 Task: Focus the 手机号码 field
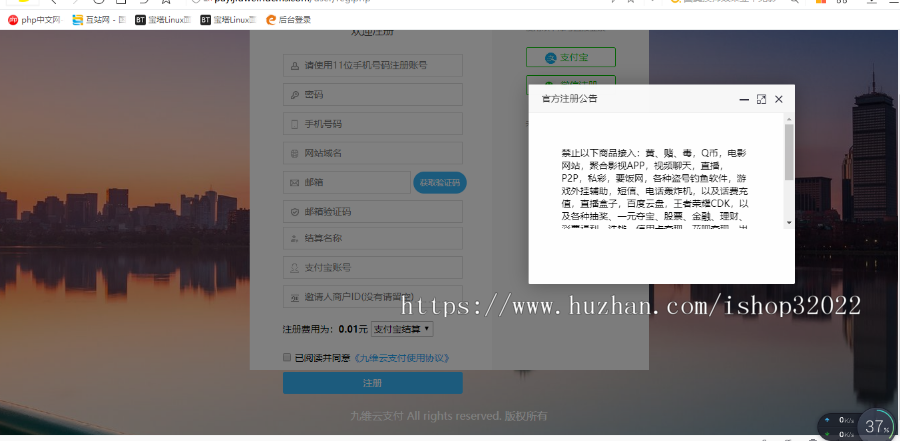373,124
